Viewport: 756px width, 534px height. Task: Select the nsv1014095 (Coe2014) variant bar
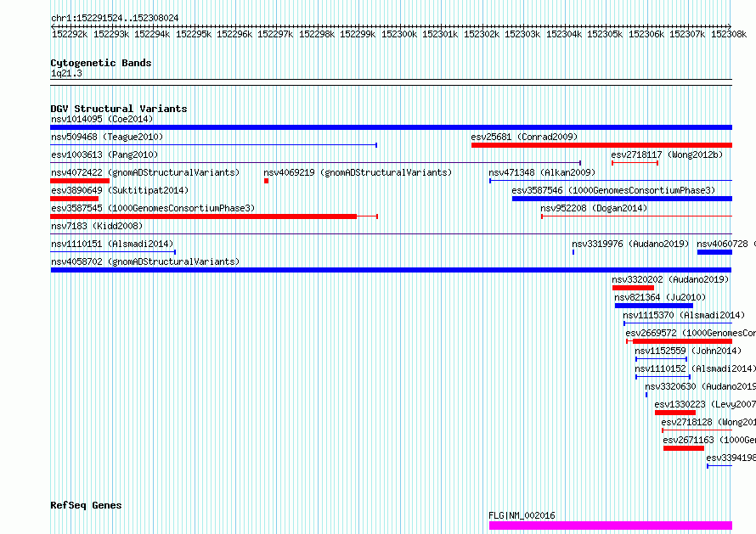pos(391,127)
